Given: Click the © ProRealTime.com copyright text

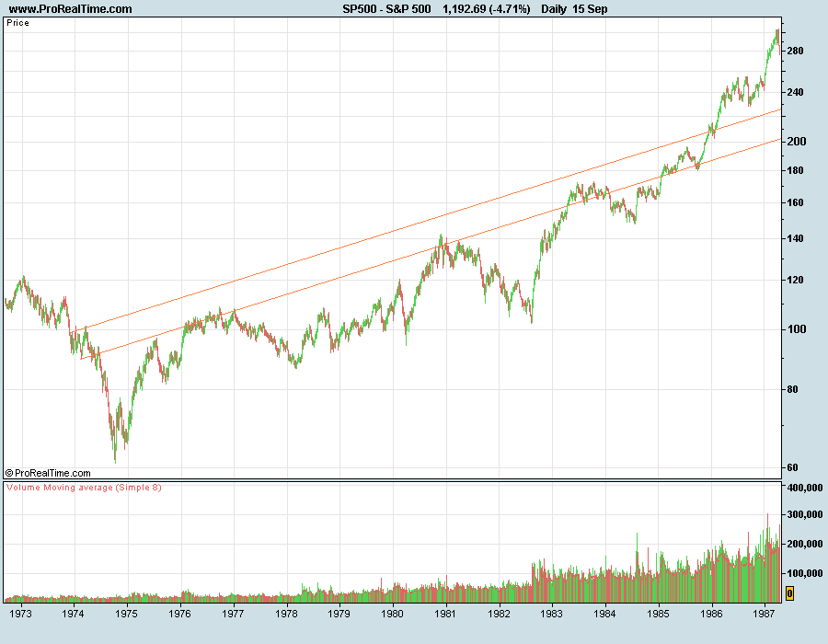Looking at the screenshot, I should [48, 473].
